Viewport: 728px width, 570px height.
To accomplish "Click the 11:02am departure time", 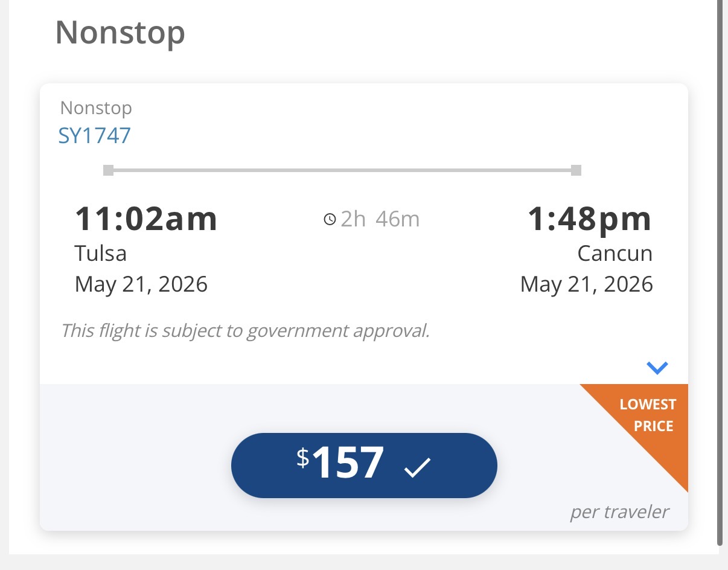I will coord(145,219).
